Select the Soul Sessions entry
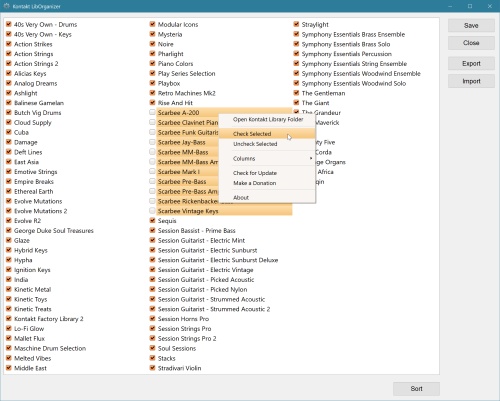 [x=177, y=348]
